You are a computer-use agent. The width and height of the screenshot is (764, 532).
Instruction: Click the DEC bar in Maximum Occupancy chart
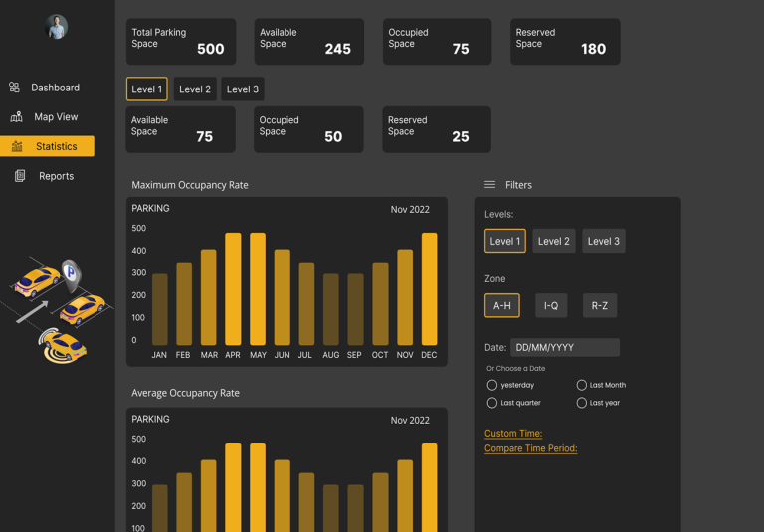[x=430, y=289]
